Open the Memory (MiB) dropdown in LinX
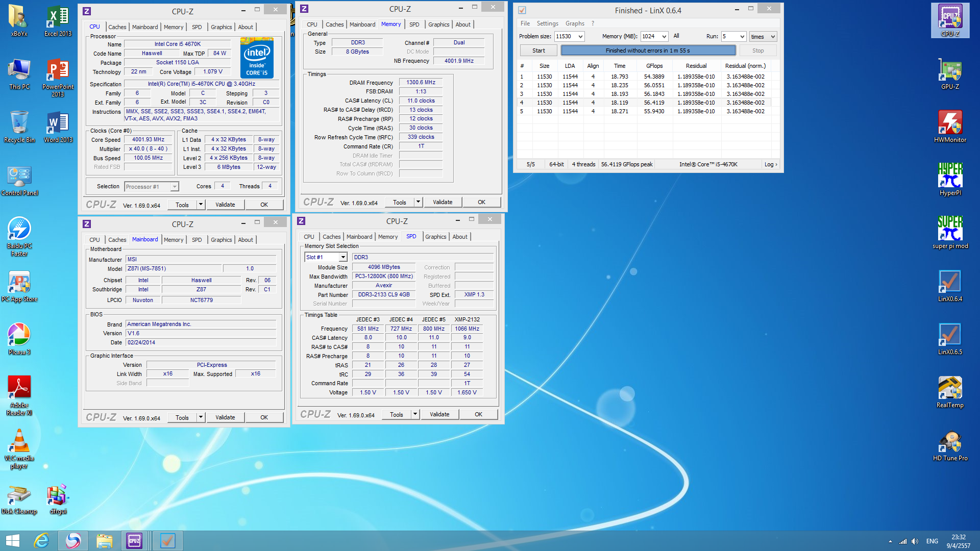Image resolution: width=980 pixels, height=551 pixels. pyautogui.click(x=664, y=36)
